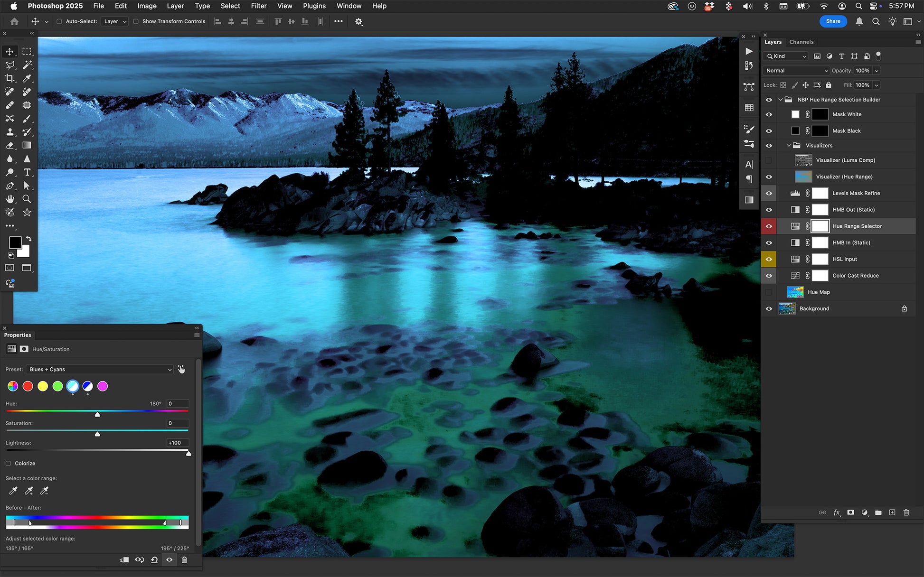Delete layer using Layers panel trash icon

click(x=906, y=512)
